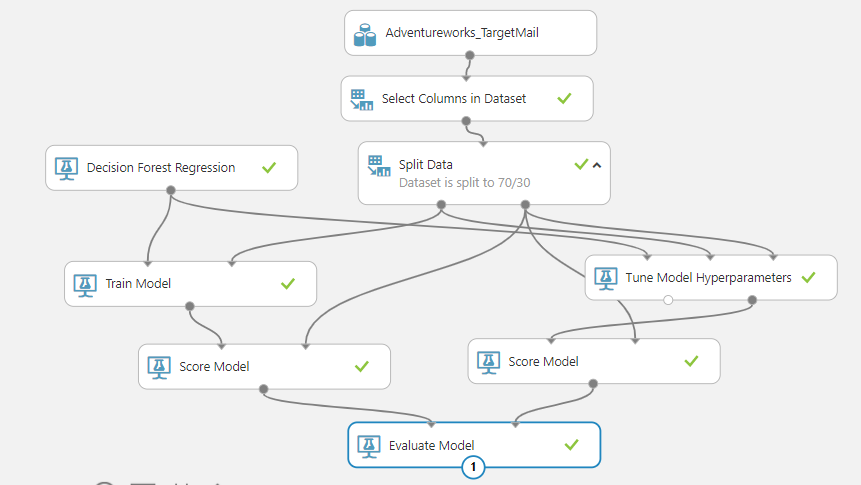Viewport: 861px width, 485px height.
Task: Click the Select Columns in Dataset output port
Action: click(466, 121)
